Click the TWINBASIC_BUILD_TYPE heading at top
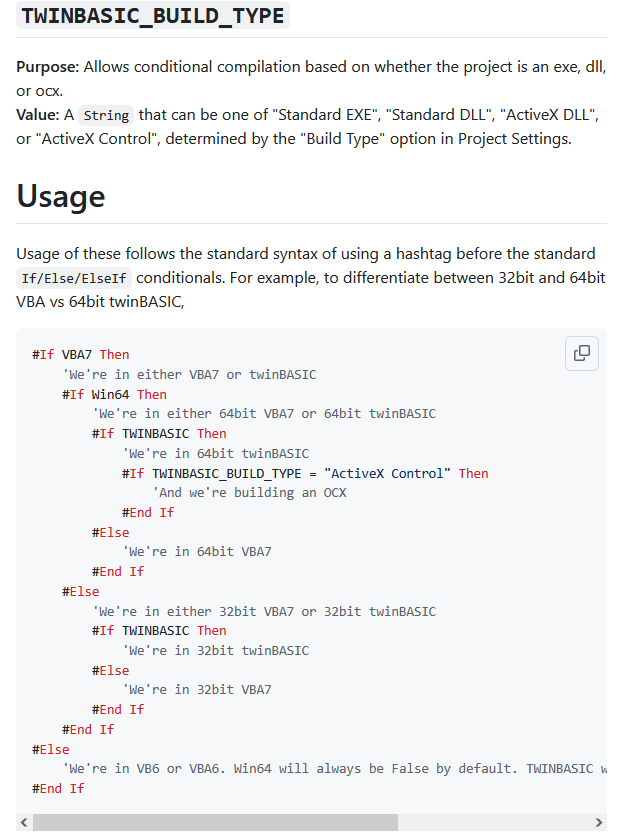Image resolution: width=622 pixels, height=837 pixels. (x=153, y=15)
